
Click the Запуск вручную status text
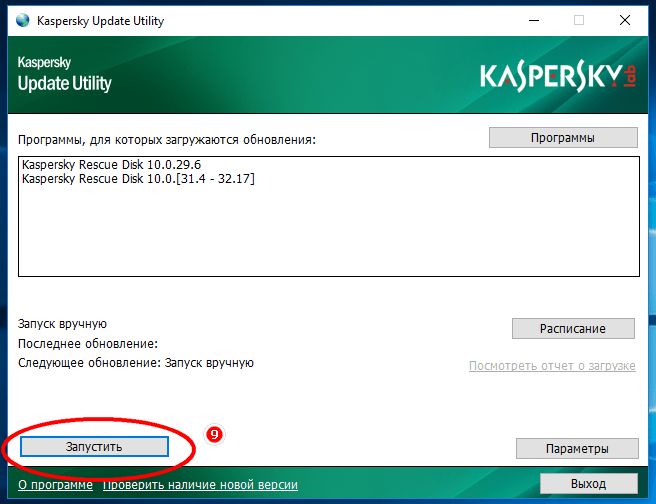pos(62,324)
